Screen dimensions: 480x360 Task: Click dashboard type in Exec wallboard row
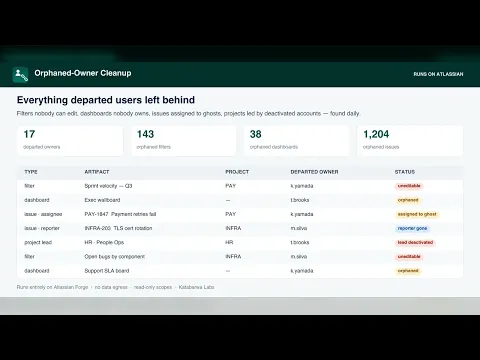pyautogui.click(x=37, y=200)
